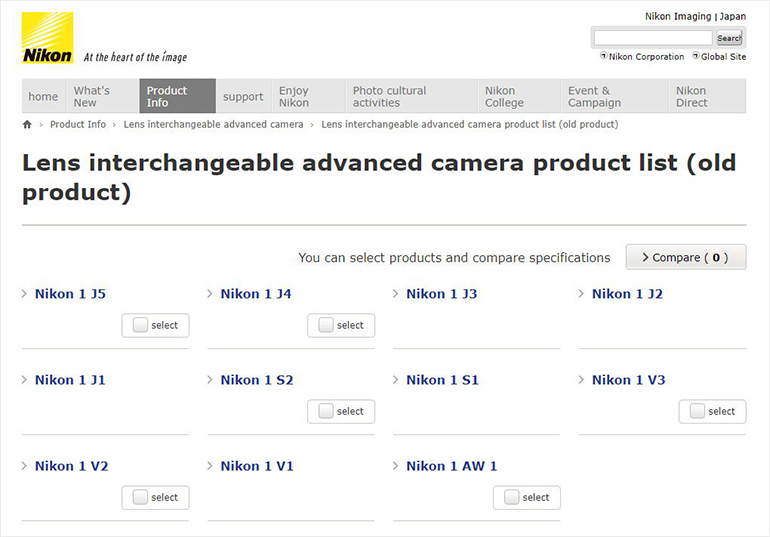This screenshot has width=770, height=537.
Task: Click the home breadcrumb icon
Action: coord(27,125)
